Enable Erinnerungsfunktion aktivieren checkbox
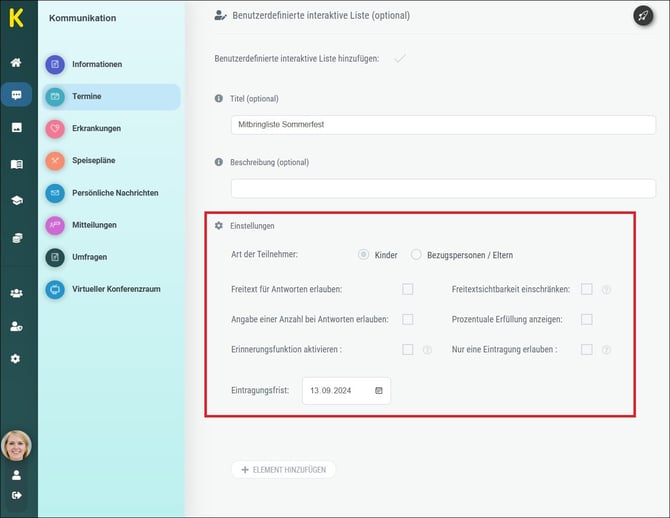The height and width of the screenshot is (518, 670). [x=408, y=350]
